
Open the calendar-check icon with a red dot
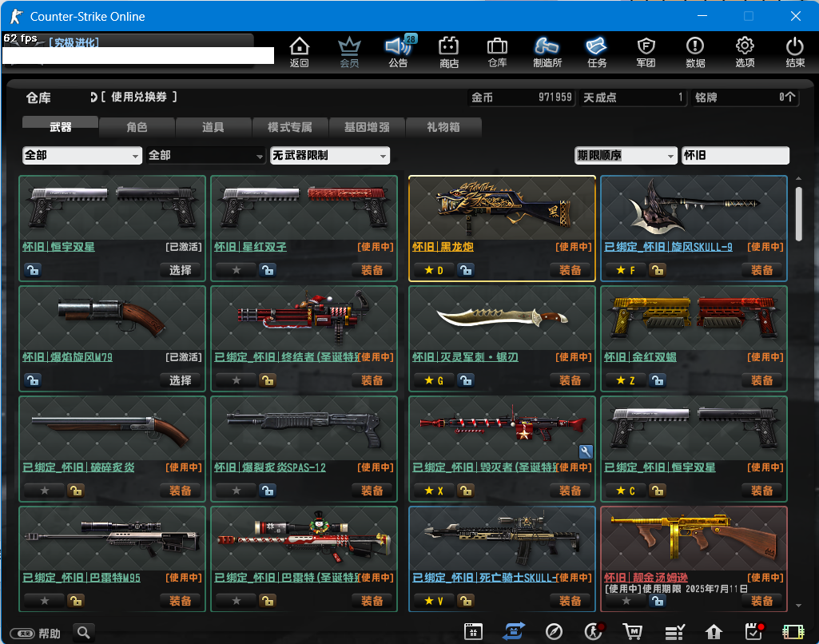753,631
